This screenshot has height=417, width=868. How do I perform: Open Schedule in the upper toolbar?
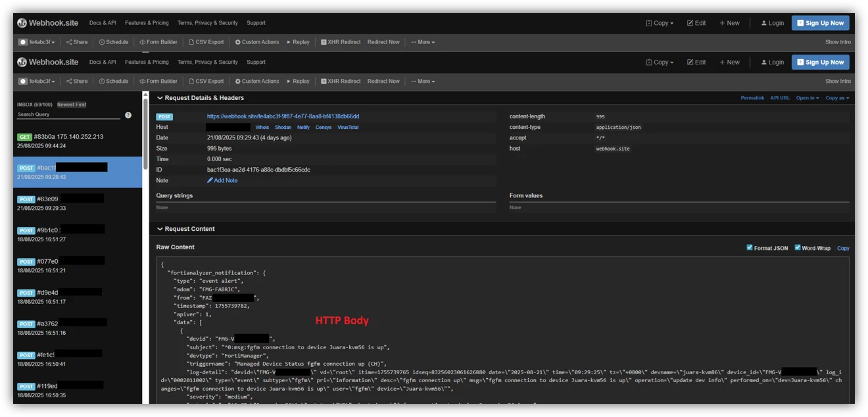click(x=114, y=42)
